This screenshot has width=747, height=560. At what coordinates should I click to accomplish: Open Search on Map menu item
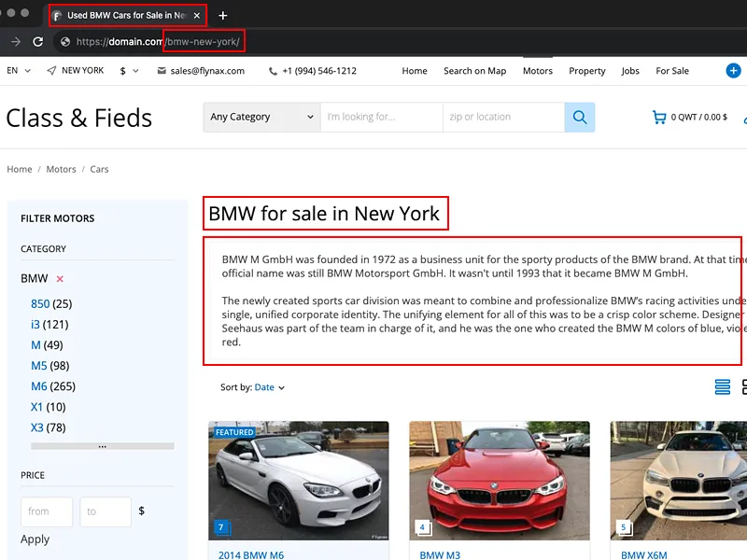(x=475, y=71)
